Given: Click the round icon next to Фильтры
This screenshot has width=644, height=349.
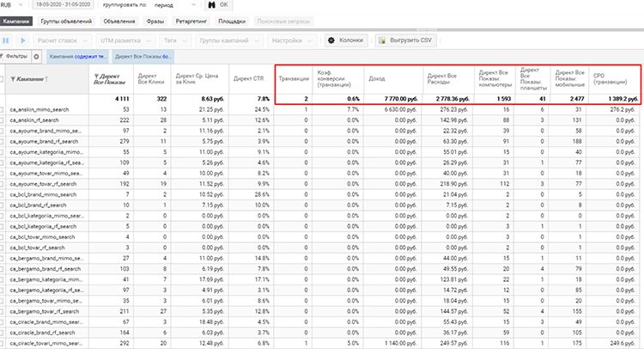Looking at the screenshot, I should [36, 57].
